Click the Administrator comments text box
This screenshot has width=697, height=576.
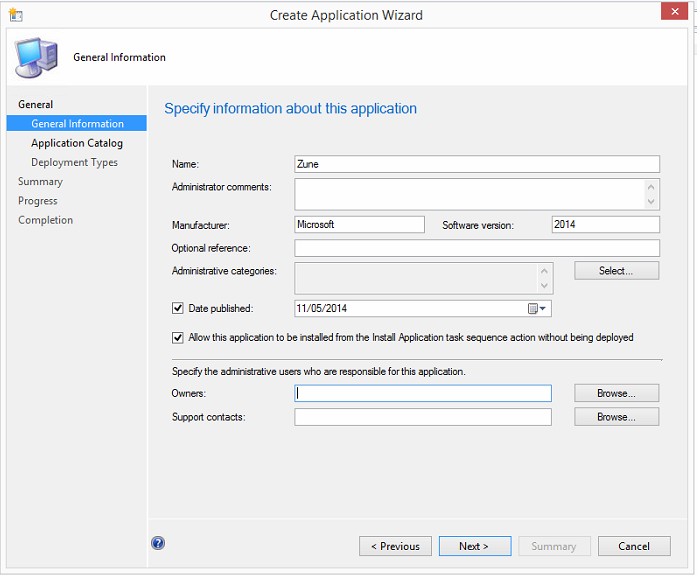coord(477,194)
